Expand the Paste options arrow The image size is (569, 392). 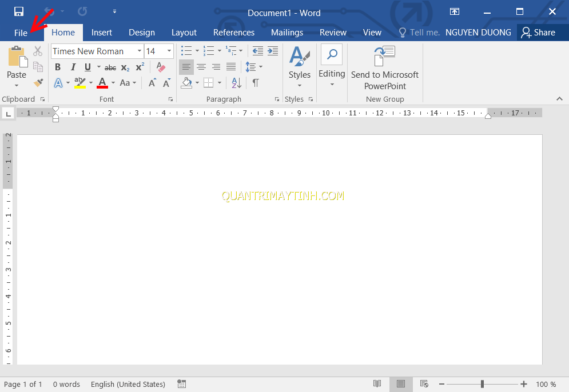click(x=17, y=86)
